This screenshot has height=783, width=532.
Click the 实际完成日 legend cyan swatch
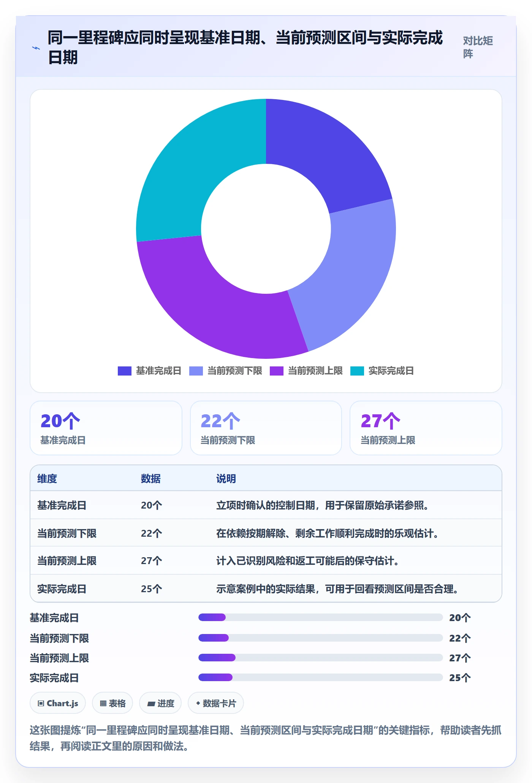pos(357,371)
